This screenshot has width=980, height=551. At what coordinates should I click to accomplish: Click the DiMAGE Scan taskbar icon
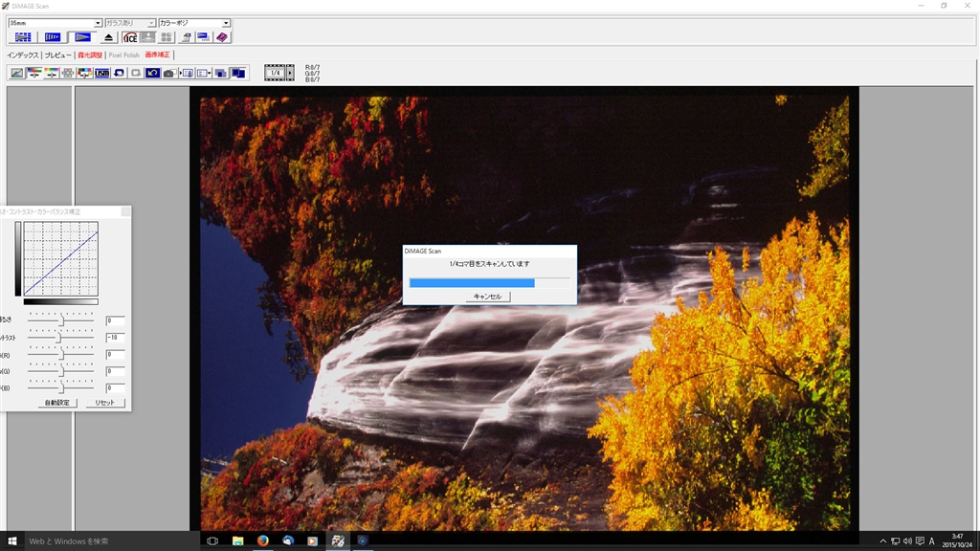coord(338,541)
